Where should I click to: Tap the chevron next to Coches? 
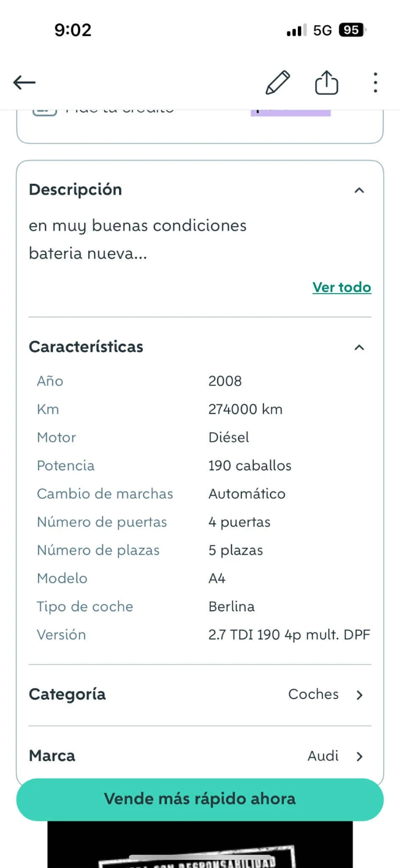(x=360, y=695)
